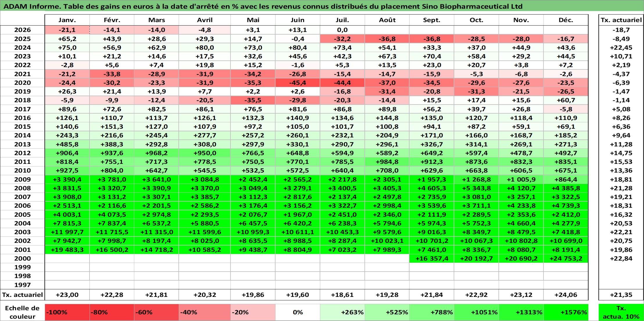Image resolution: width=644 pixels, height=321 pixels.
Task: Click the 'Févr.' column header
Action: coord(112,20)
